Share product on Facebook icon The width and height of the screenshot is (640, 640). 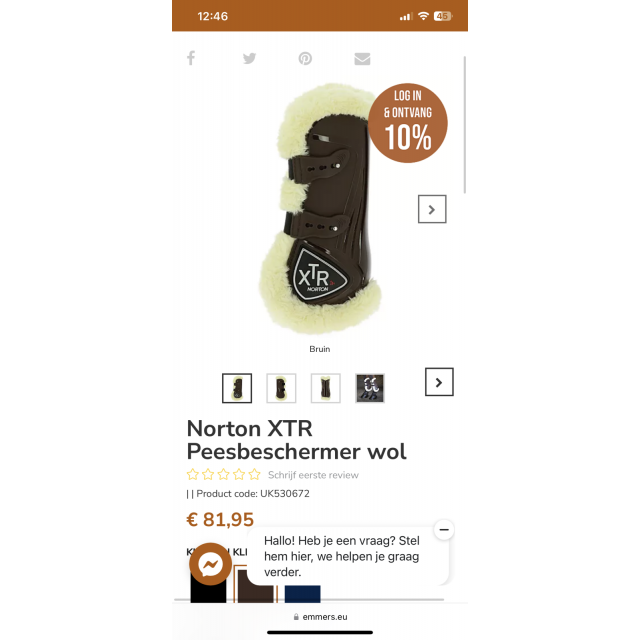191,58
